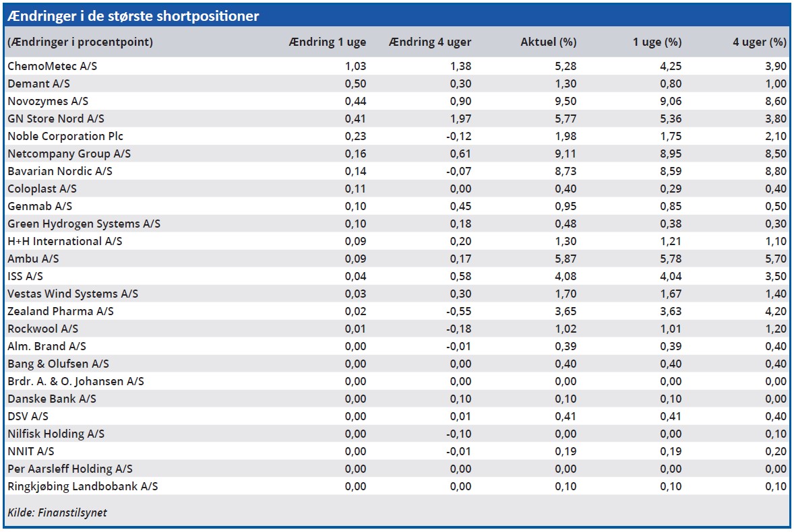Click Novozymes' current value 9,50

pyautogui.click(x=565, y=101)
